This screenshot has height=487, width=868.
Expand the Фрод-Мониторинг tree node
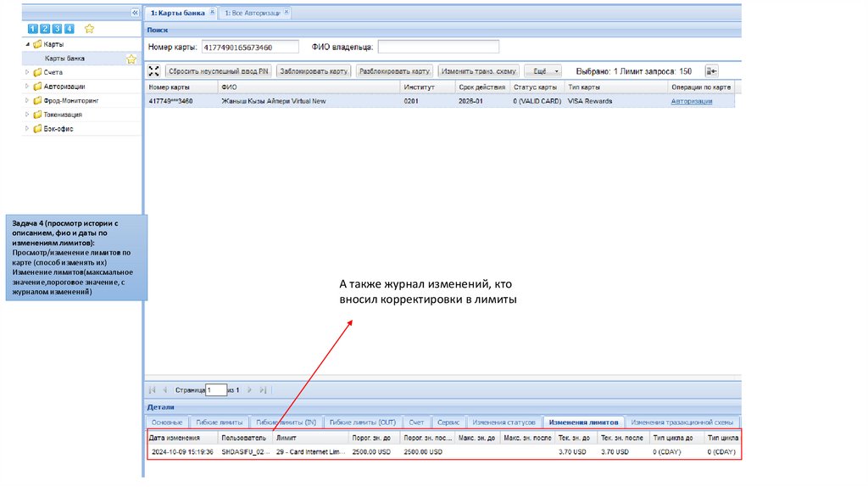tap(27, 100)
